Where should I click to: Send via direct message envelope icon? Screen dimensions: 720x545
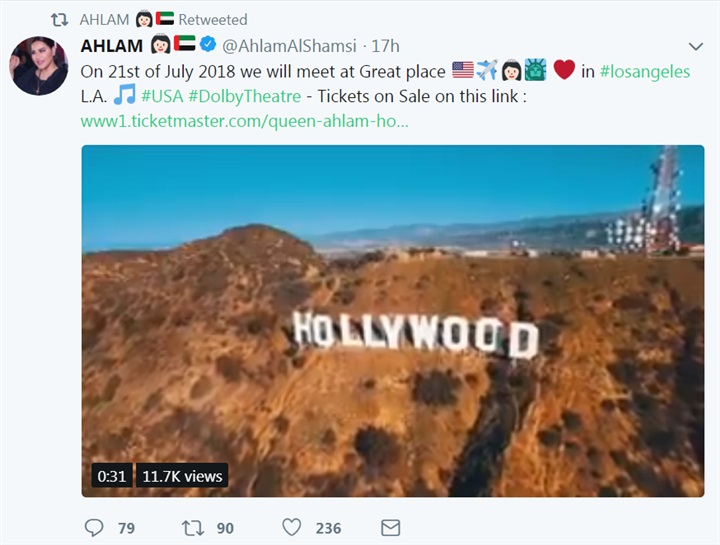click(x=391, y=528)
